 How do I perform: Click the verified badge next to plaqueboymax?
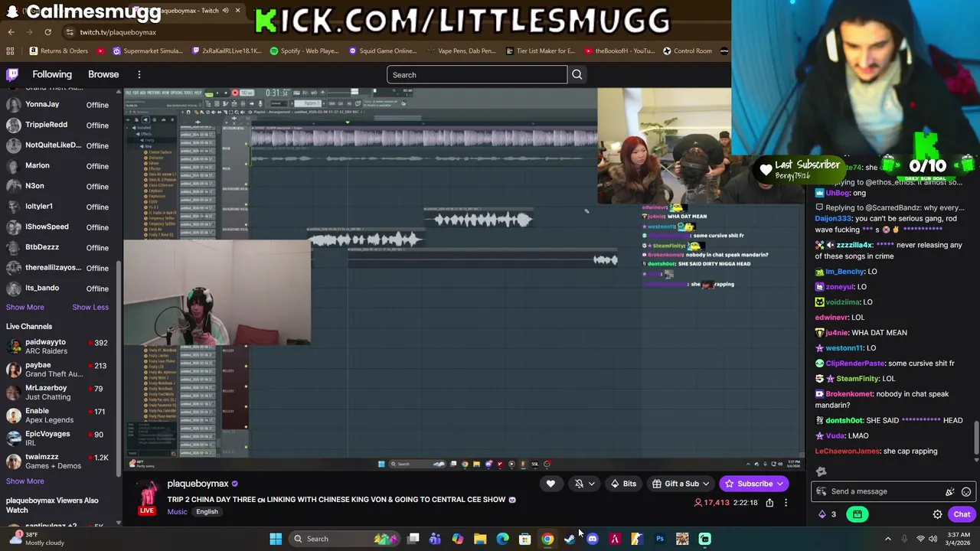(x=235, y=484)
